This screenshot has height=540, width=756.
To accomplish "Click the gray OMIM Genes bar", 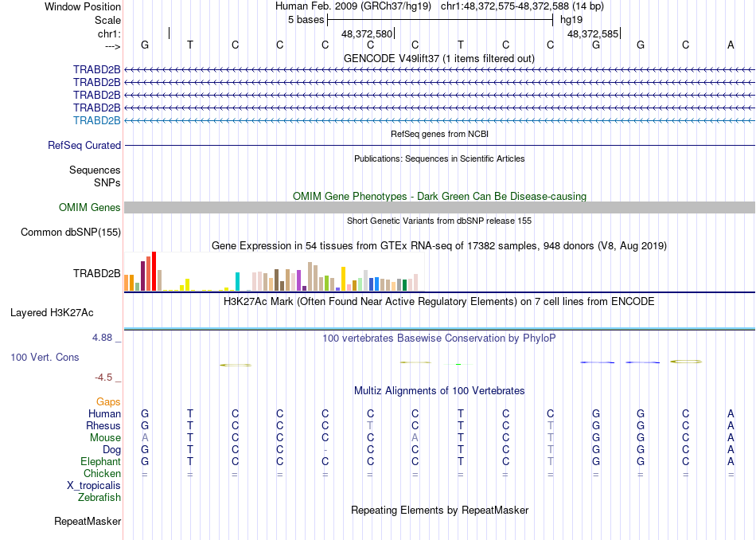I will pos(440,208).
